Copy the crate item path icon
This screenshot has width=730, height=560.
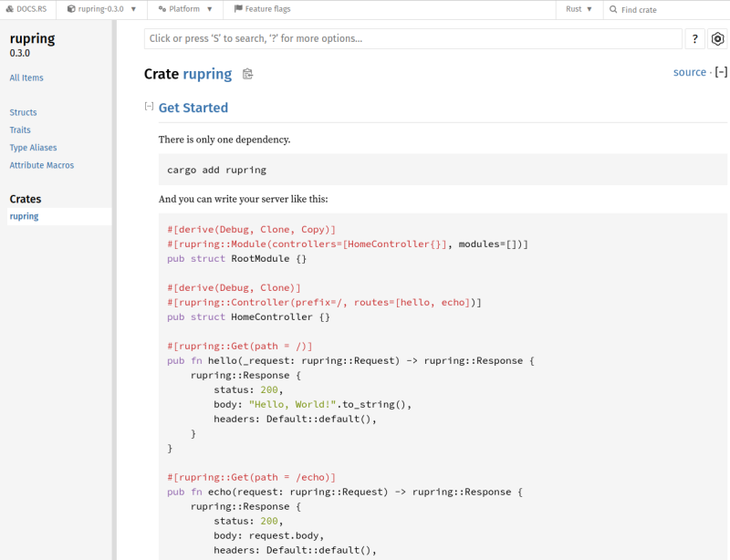click(247, 74)
